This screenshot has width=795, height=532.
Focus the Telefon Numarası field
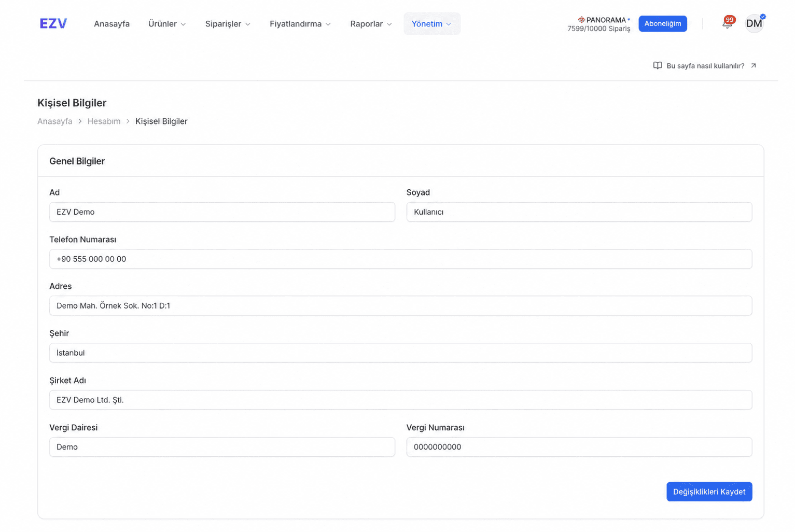(400, 259)
